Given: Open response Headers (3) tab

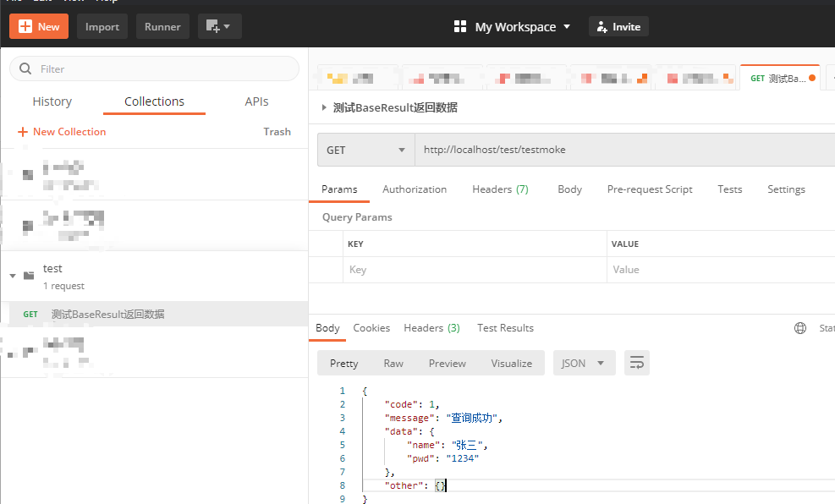Looking at the screenshot, I should coord(431,328).
